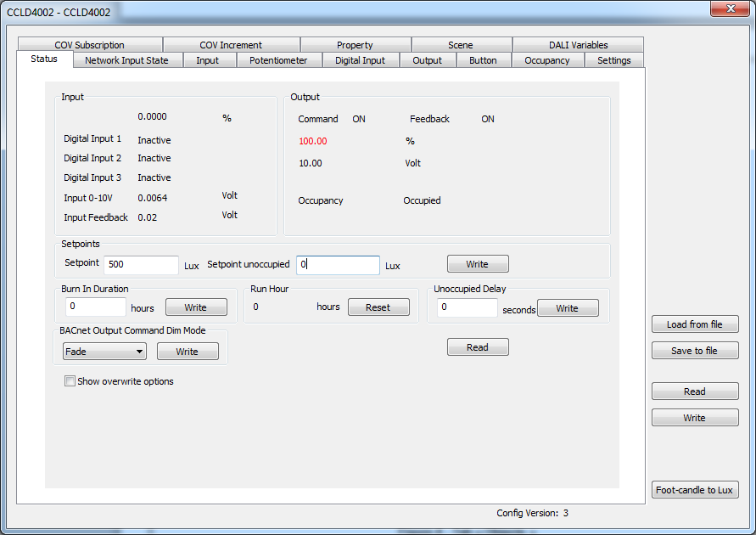Select the Status tab
This screenshot has width=756, height=535.
[x=44, y=59]
